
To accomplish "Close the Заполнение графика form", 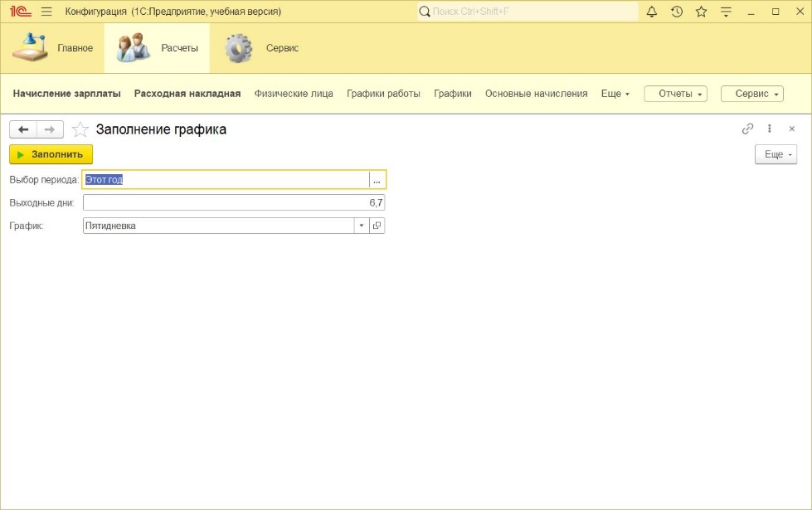I will [x=792, y=129].
